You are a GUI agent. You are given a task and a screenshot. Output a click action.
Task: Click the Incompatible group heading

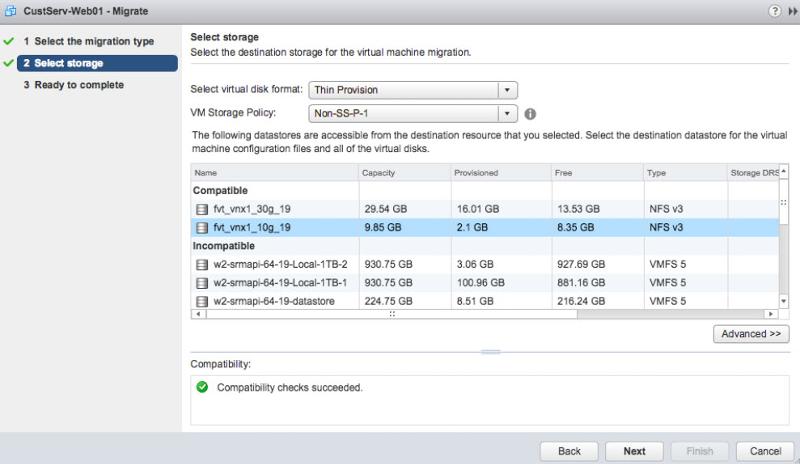pyautogui.click(x=223, y=246)
